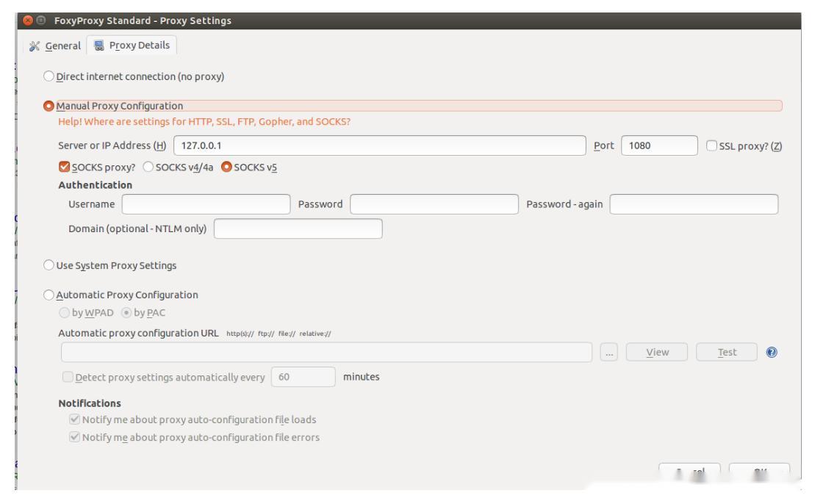The image size is (826, 504).
Task: Focus the Password field
Action: pyautogui.click(x=434, y=204)
